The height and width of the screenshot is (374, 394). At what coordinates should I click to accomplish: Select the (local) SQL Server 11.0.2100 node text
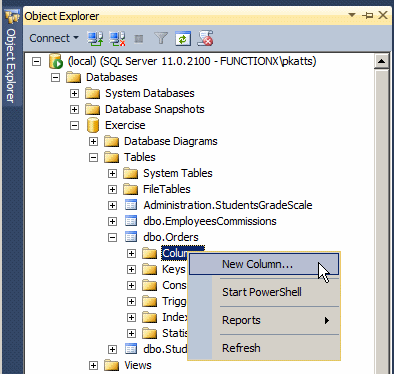[192, 61]
